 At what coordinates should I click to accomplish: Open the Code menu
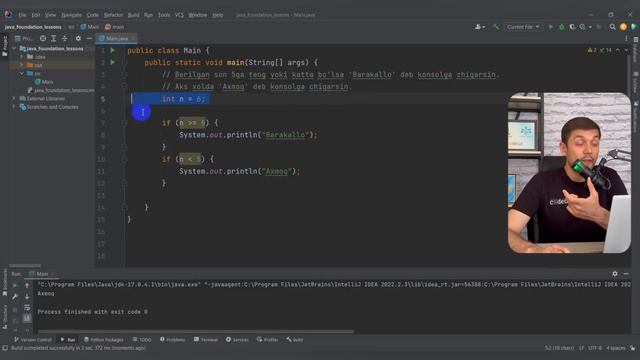click(x=93, y=15)
